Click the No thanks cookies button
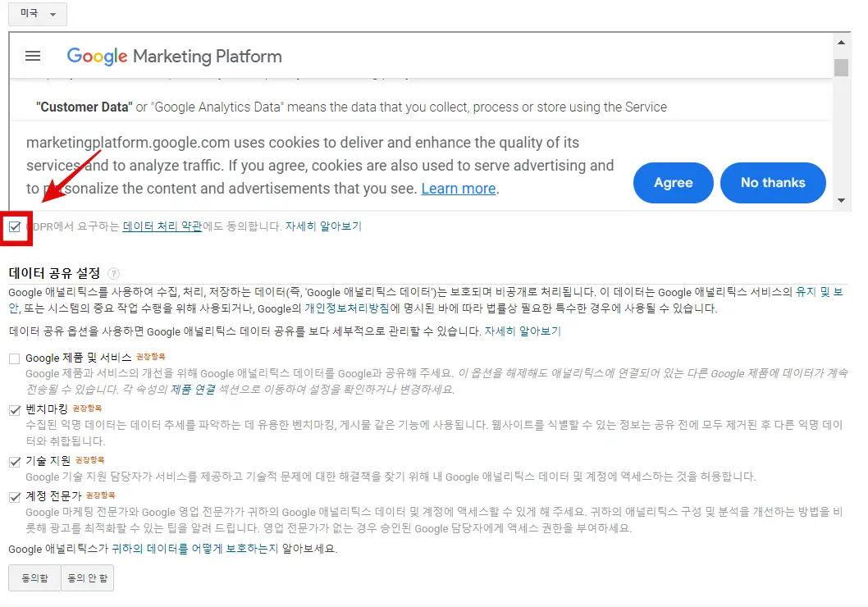868x607 pixels. pyautogui.click(x=773, y=183)
